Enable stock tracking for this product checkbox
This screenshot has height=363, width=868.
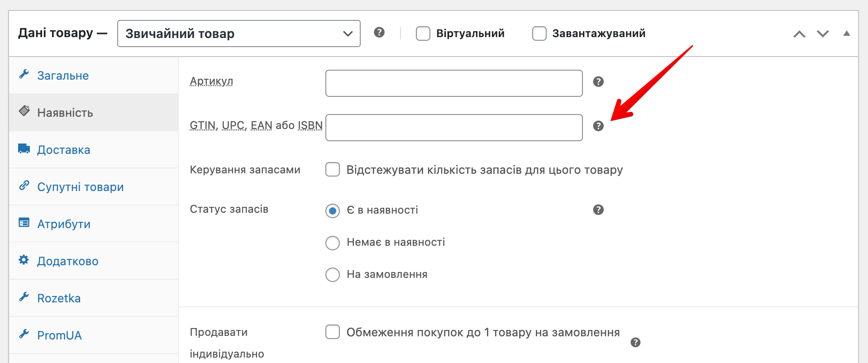point(333,170)
